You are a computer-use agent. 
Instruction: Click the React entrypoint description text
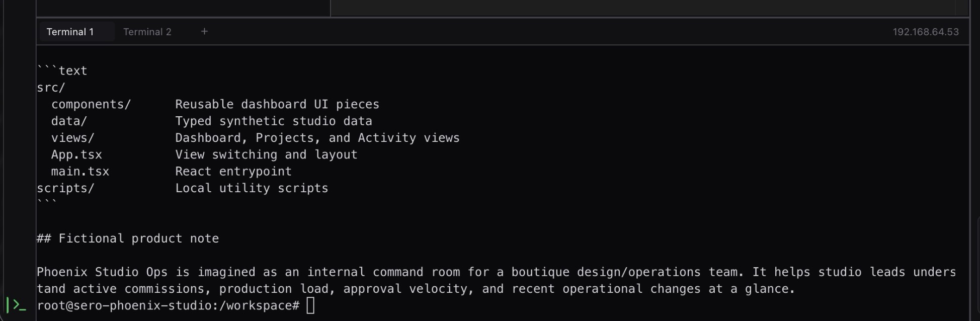[233, 172]
